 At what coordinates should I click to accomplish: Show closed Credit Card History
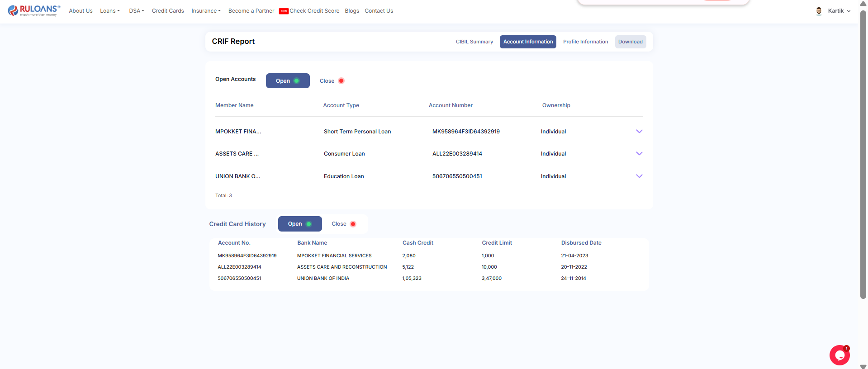[x=344, y=224]
